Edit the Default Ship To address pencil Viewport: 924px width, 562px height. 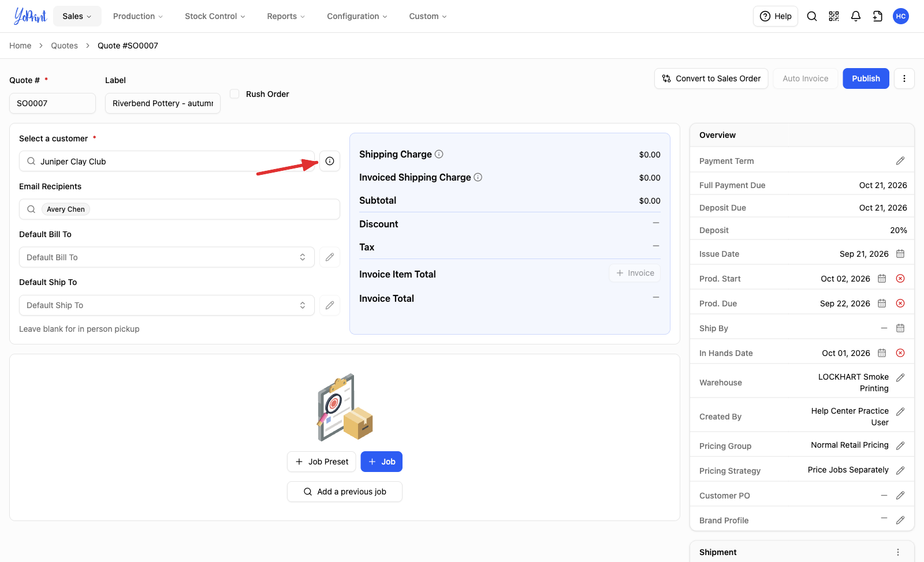[x=330, y=305]
